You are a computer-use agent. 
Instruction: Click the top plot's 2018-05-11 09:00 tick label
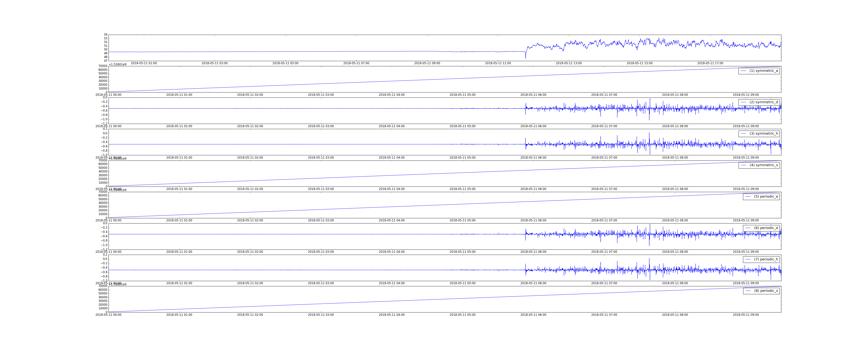point(427,63)
